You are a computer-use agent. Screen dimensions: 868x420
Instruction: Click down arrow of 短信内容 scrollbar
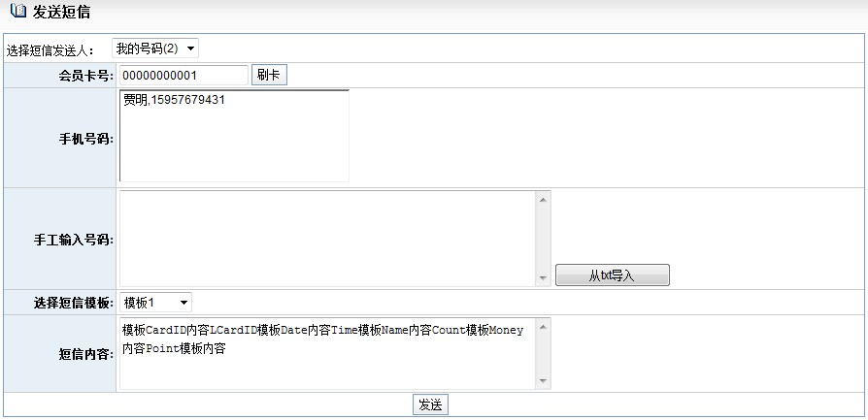click(543, 381)
